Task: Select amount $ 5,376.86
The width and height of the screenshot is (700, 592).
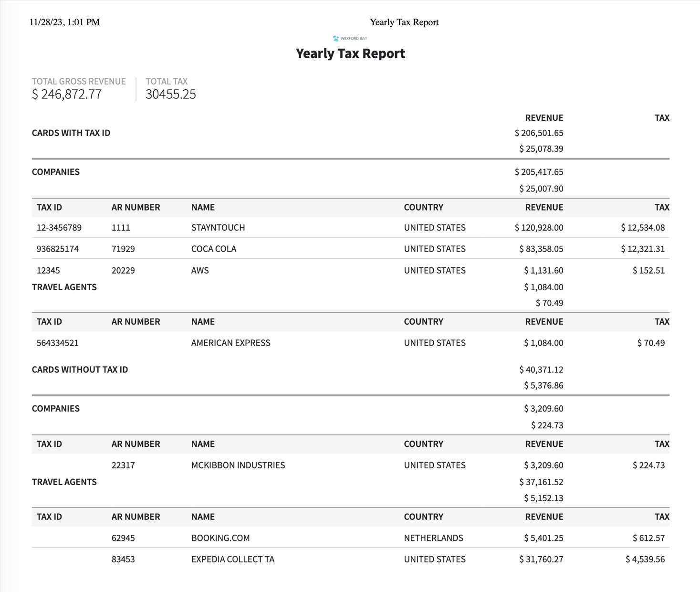Action: click(x=543, y=385)
